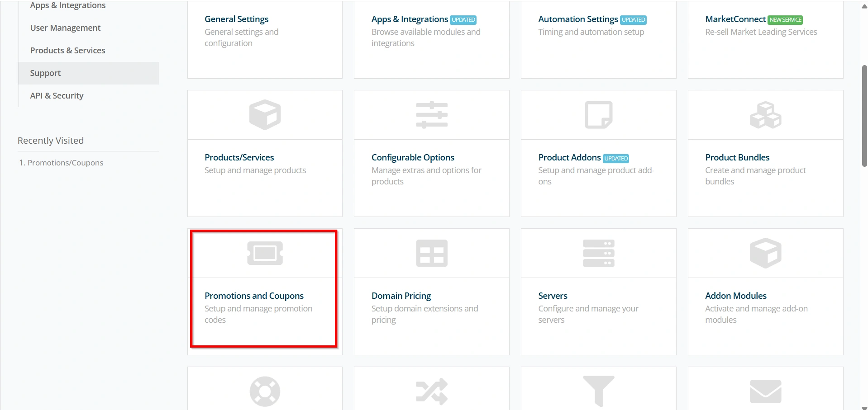
Task: Click the Promotions and Coupons ticket icon
Action: [x=265, y=253]
